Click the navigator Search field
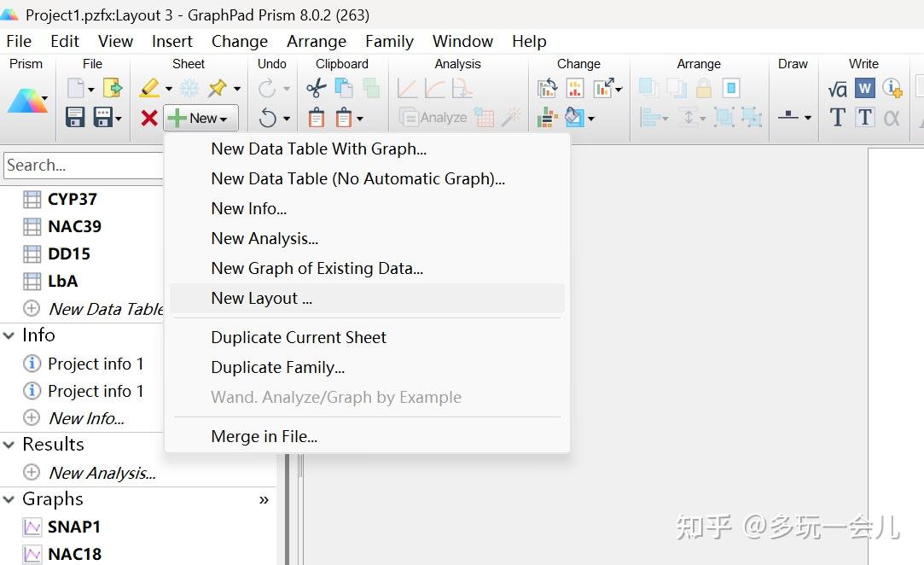 coord(84,165)
